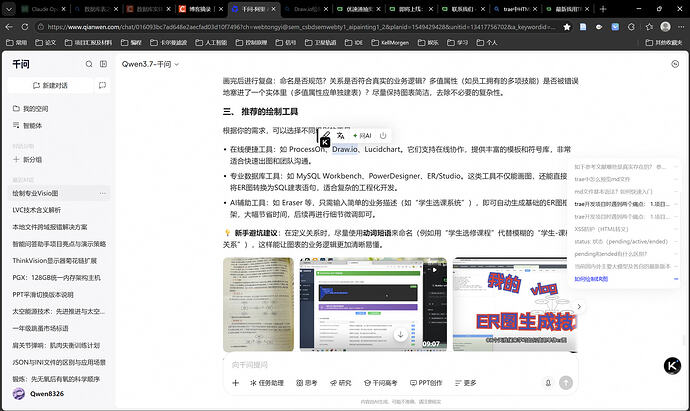
Task: Jump to trae中怎么预览md文件 in outline
Action: pos(602,179)
